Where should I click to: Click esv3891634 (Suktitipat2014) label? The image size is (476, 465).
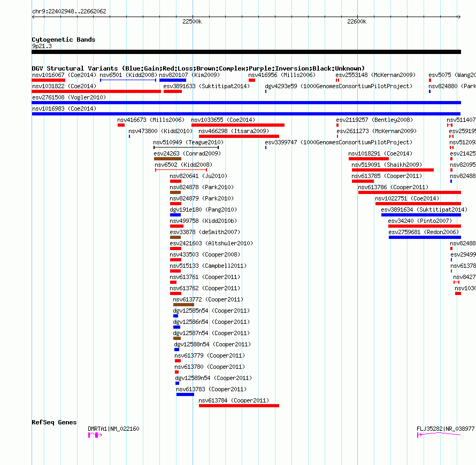(x=424, y=210)
